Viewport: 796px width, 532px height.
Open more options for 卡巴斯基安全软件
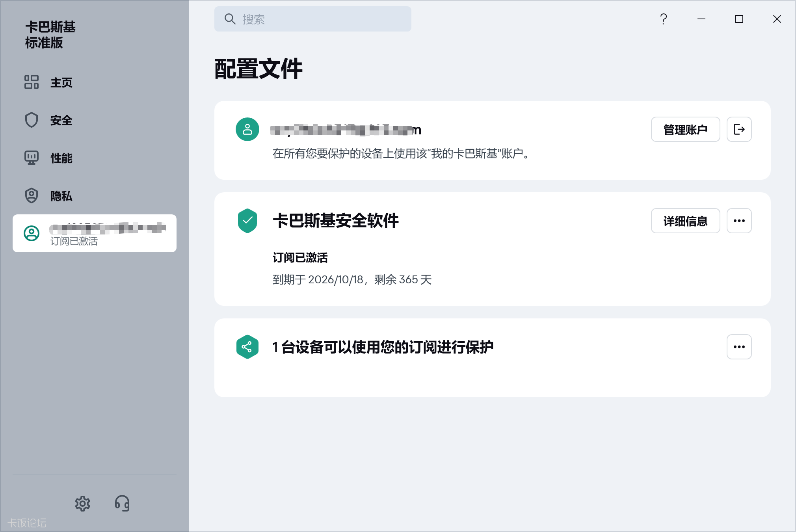click(739, 221)
